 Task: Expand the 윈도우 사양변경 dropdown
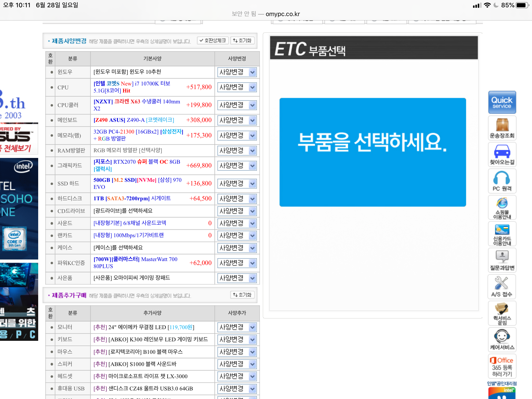coord(237,72)
